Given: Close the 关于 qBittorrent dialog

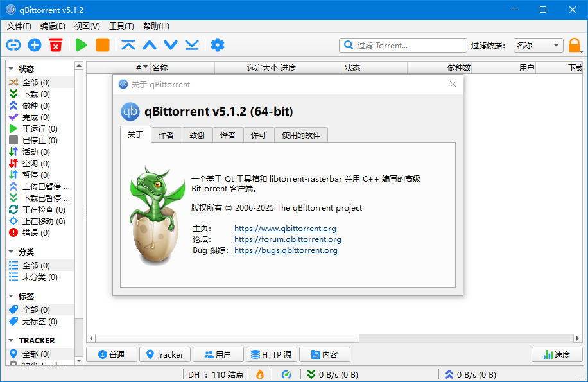Looking at the screenshot, I should [x=453, y=84].
